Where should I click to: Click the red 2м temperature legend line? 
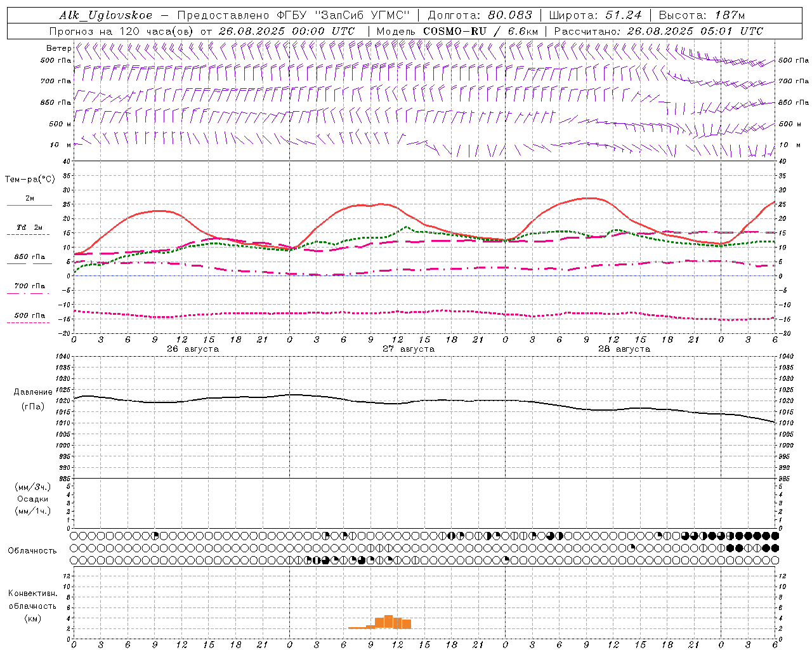tap(29, 206)
